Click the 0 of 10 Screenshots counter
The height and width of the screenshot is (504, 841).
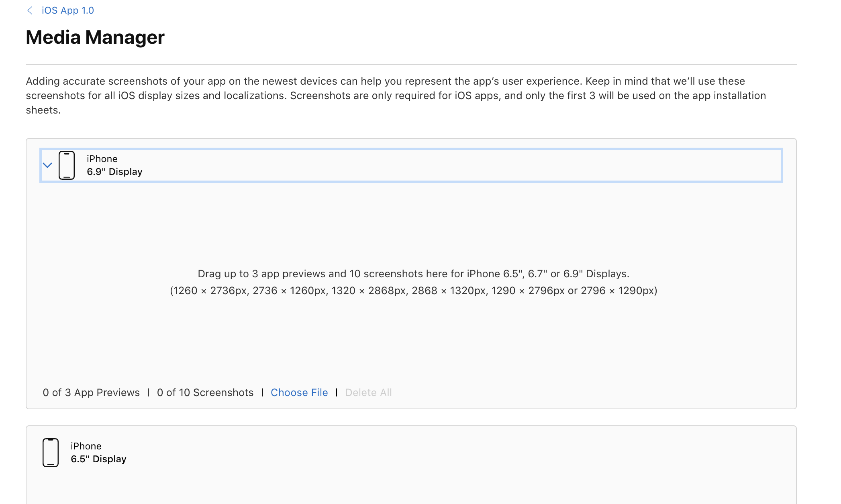(205, 392)
